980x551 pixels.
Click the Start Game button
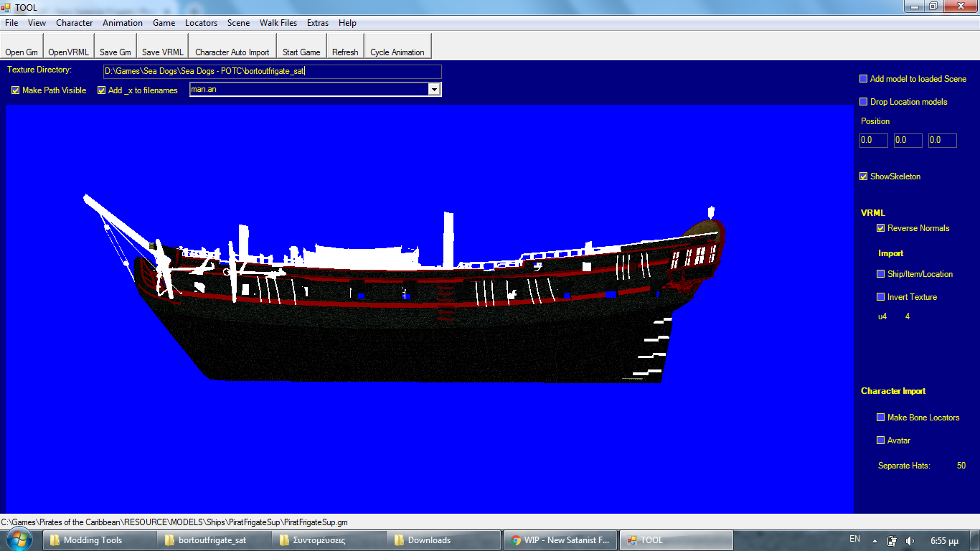301,46
